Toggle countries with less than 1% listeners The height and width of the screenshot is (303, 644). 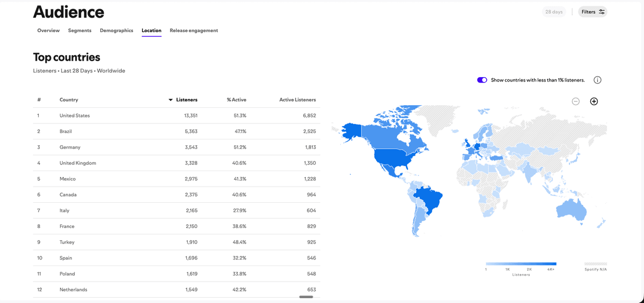tap(482, 80)
